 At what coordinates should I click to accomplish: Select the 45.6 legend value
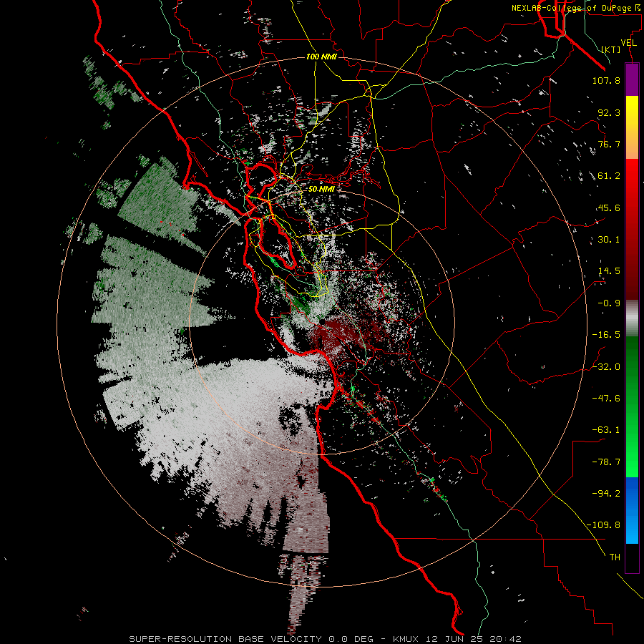(609, 208)
